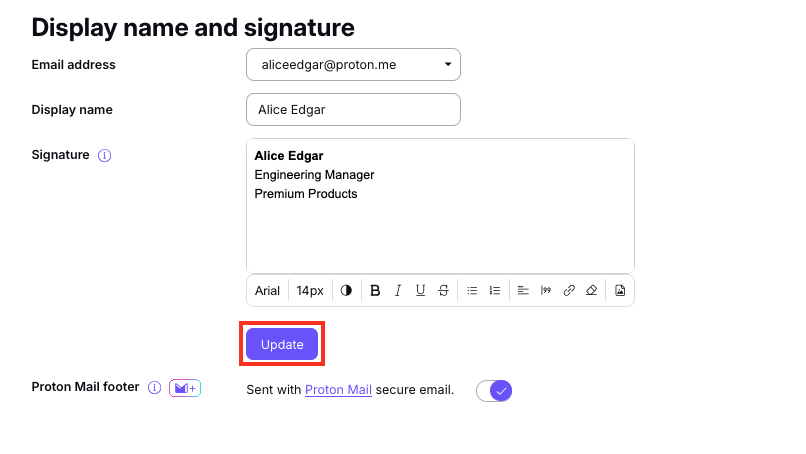Open the Proton Mail footer link

[x=338, y=390]
